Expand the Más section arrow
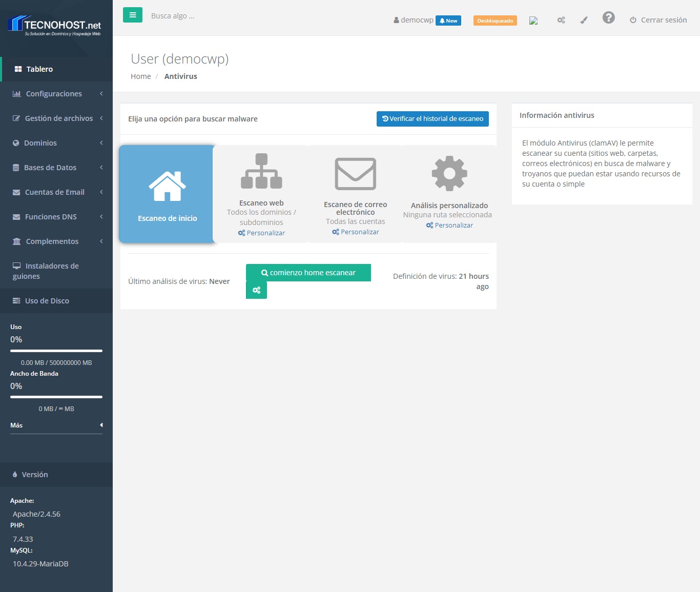Screen dimensions: 700x592 [101, 425]
